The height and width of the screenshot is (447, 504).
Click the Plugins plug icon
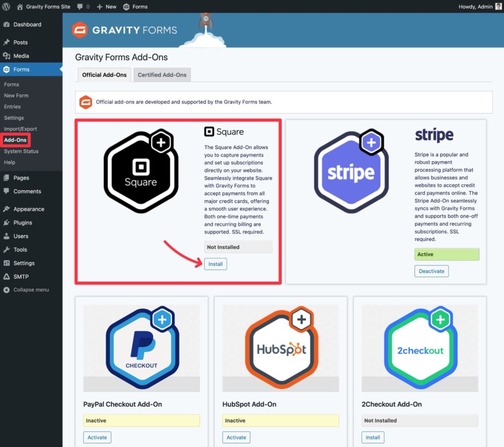(6, 223)
